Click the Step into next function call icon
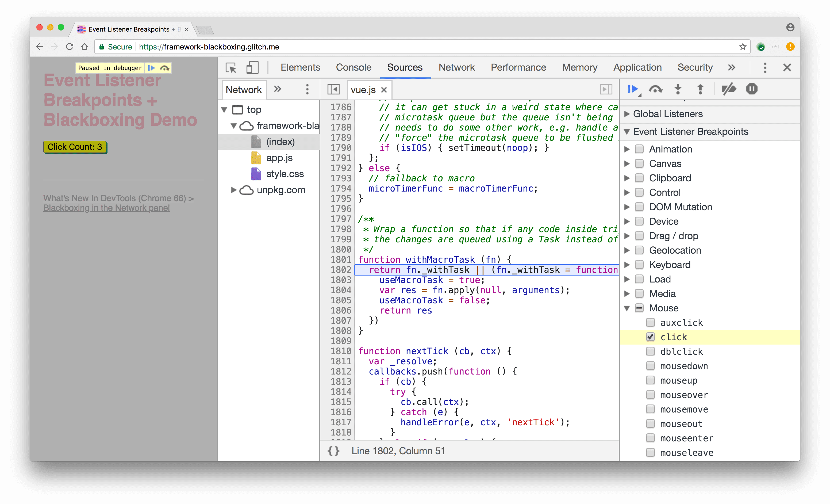Screen dimensions: 830x504 [677, 89]
